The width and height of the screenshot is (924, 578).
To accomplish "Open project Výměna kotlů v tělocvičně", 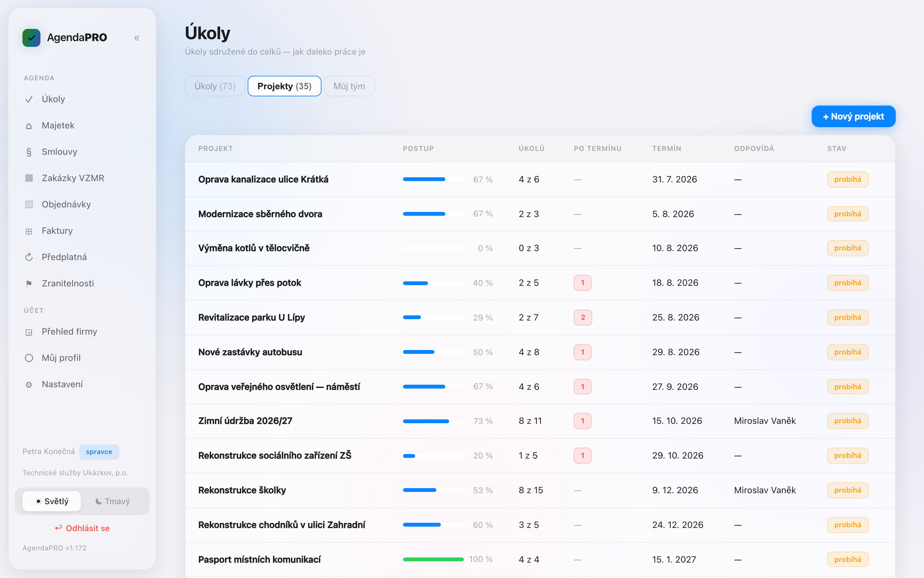I will tap(254, 248).
